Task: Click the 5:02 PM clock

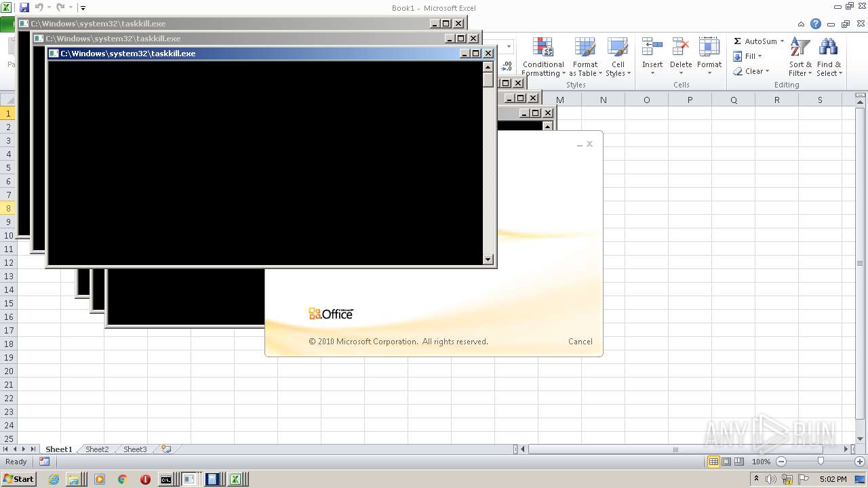Action: (833, 479)
